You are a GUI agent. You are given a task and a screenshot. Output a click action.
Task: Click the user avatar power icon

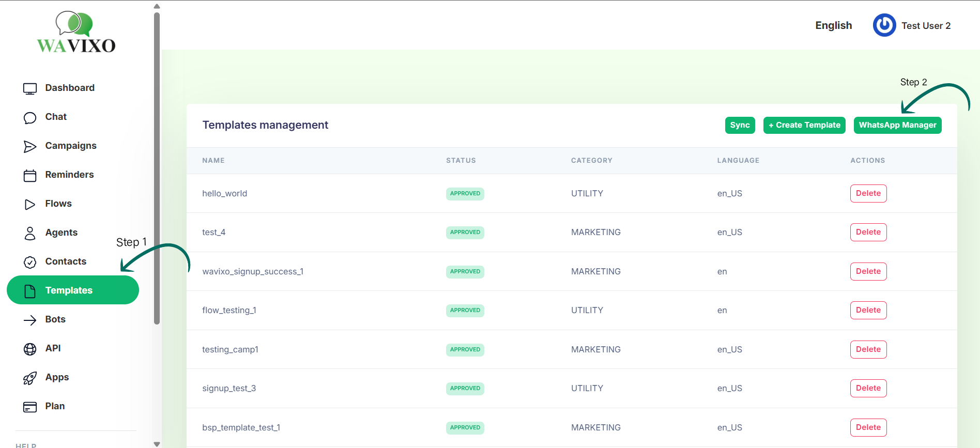click(884, 25)
